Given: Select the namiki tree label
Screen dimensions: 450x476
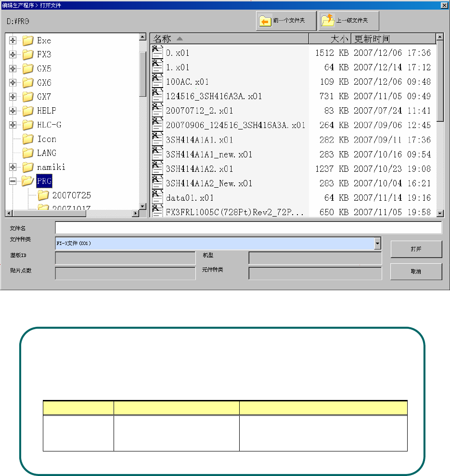Looking at the screenshot, I should pos(51,167).
